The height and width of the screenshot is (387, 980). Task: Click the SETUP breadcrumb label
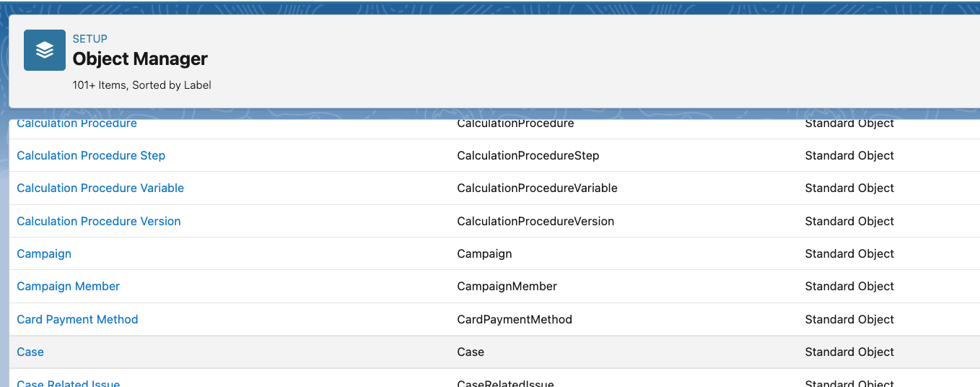(89, 39)
